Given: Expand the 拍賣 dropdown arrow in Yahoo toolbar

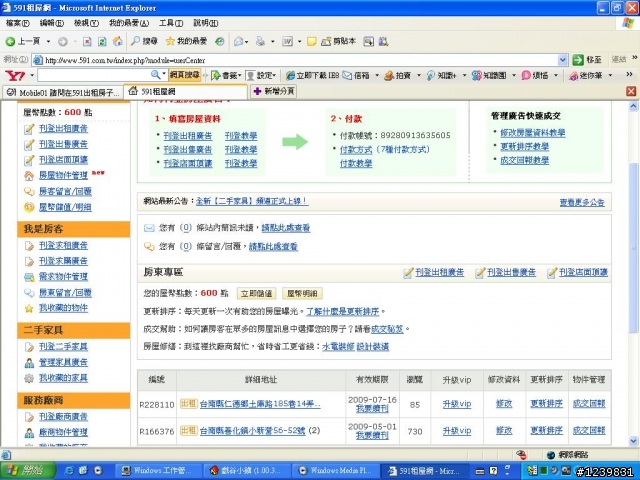Looking at the screenshot, I should pos(419,76).
